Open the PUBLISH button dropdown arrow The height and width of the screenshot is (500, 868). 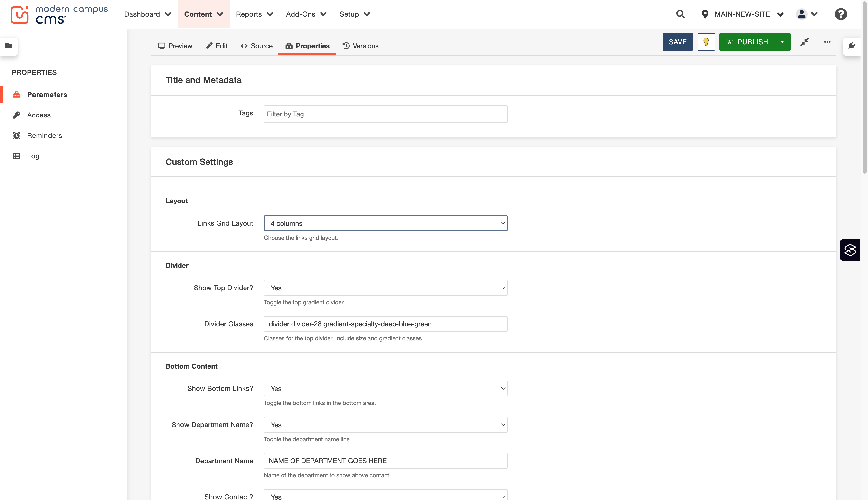782,42
